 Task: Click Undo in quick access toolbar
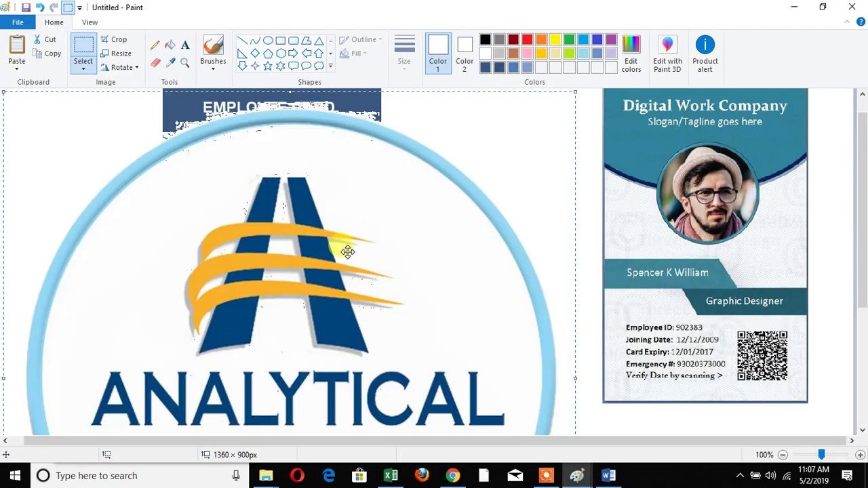click(x=40, y=7)
